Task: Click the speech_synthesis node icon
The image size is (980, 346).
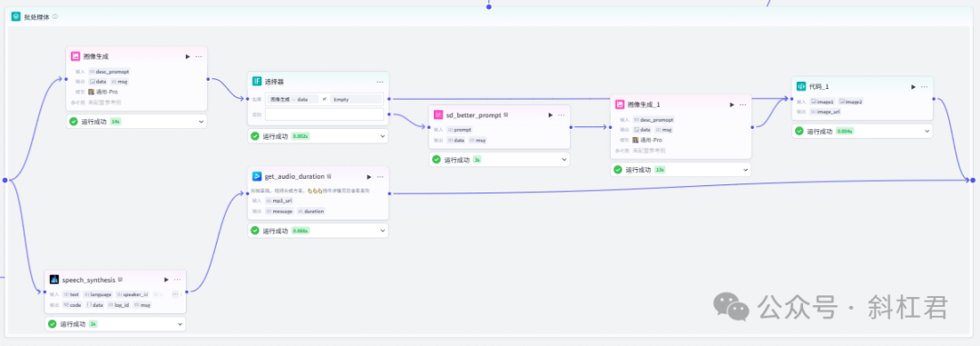Action: coord(54,280)
